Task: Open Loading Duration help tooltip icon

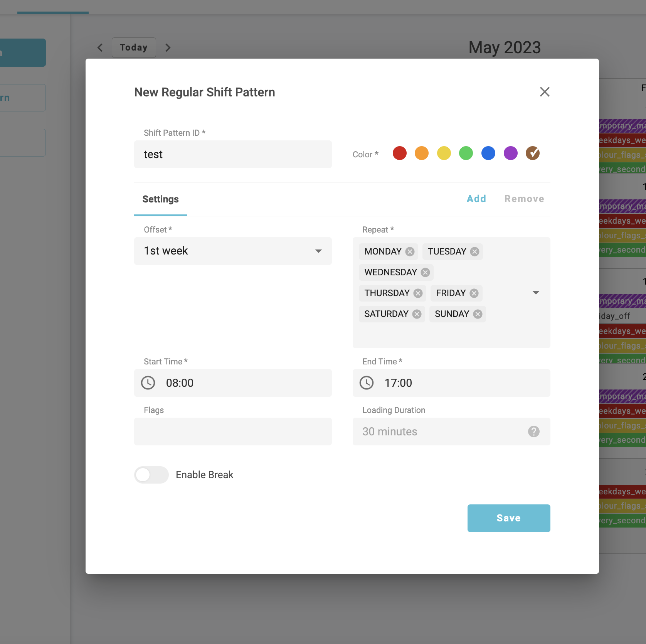Action: tap(533, 432)
